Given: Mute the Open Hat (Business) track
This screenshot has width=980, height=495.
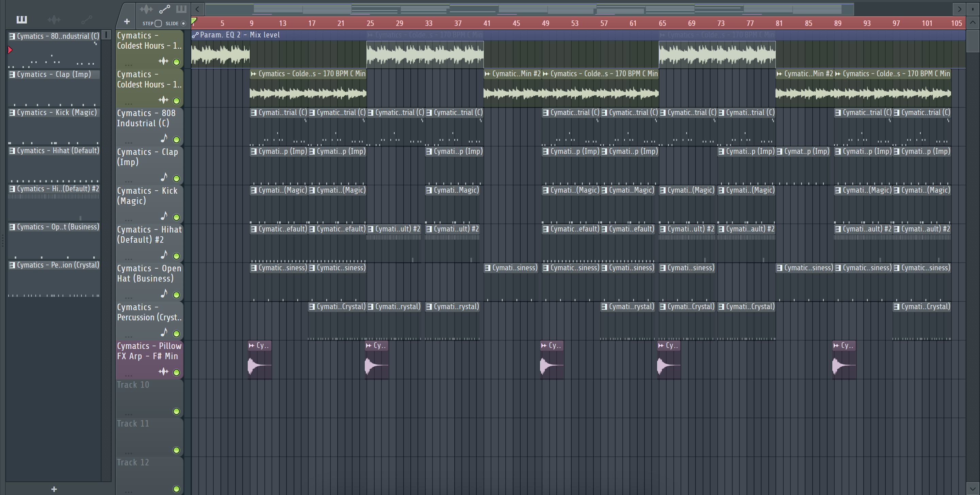Looking at the screenshot, I should point(177,295).
